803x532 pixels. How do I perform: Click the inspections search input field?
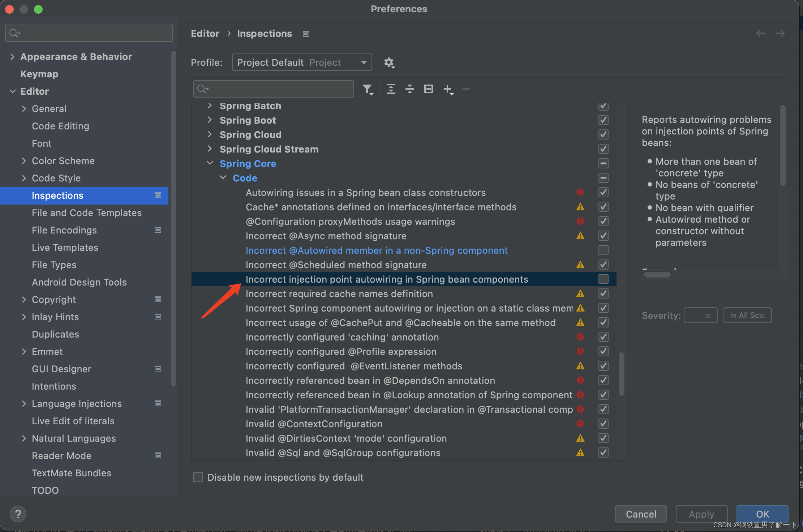tap(274, 89)
